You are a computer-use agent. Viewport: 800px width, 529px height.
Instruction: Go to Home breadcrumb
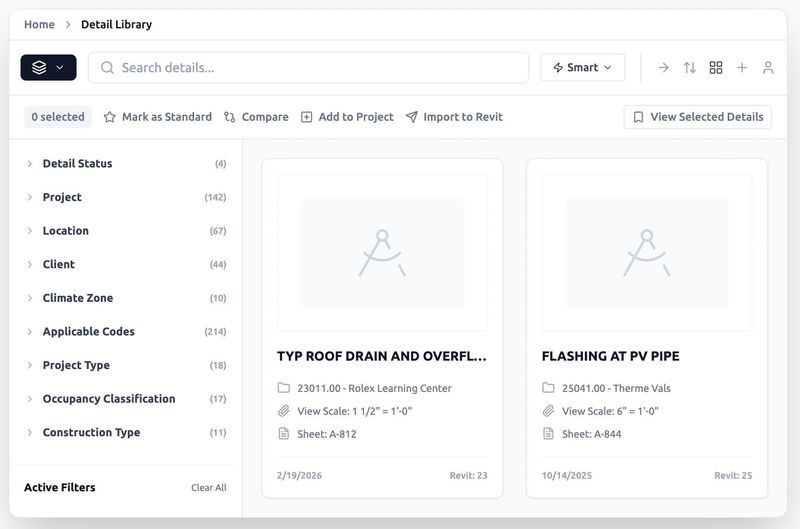tap(39, 24)
